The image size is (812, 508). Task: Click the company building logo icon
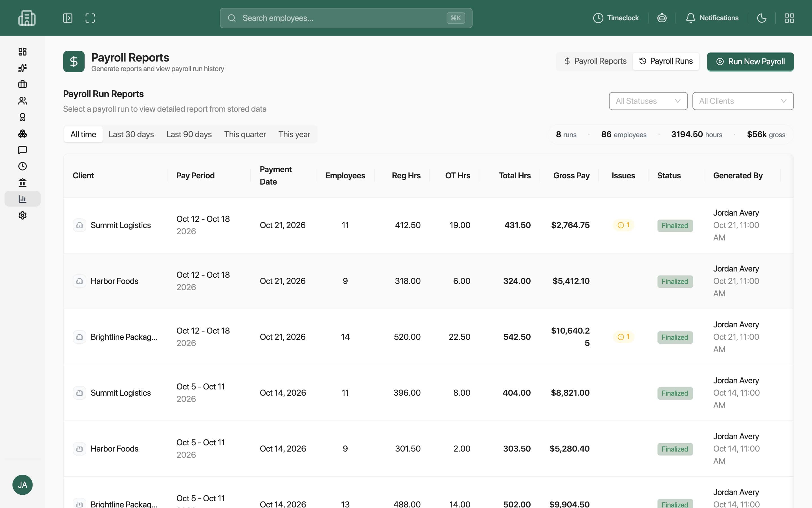(27, 18)
